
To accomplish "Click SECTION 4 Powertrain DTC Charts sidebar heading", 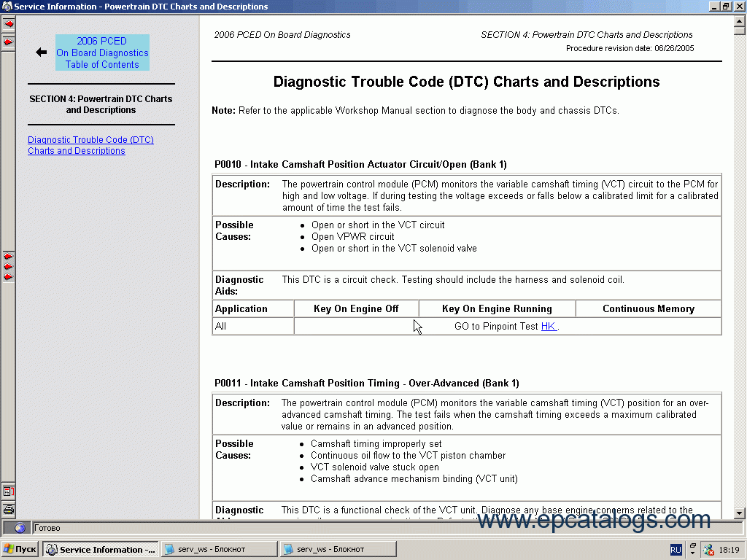I will point(101,104).
